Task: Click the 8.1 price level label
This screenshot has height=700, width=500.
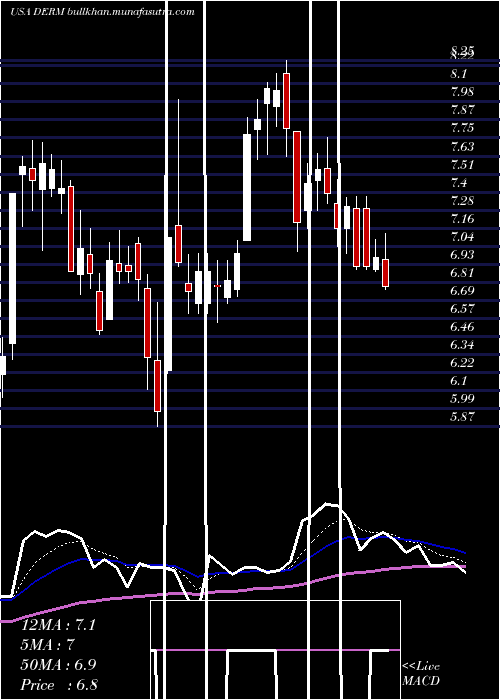Action: [458, 74]
